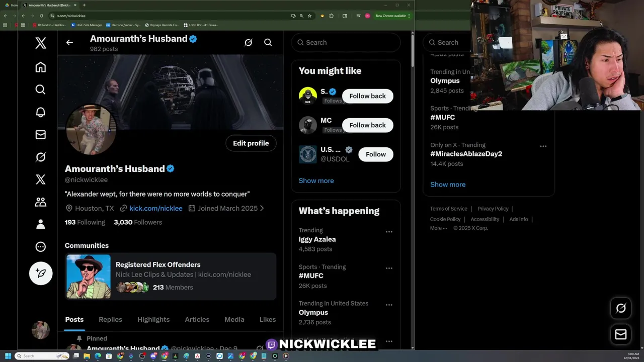This screenshot has width=644, height=362.
Task: Launch File Explorer from the taskbar
Action: coord(87,356)
